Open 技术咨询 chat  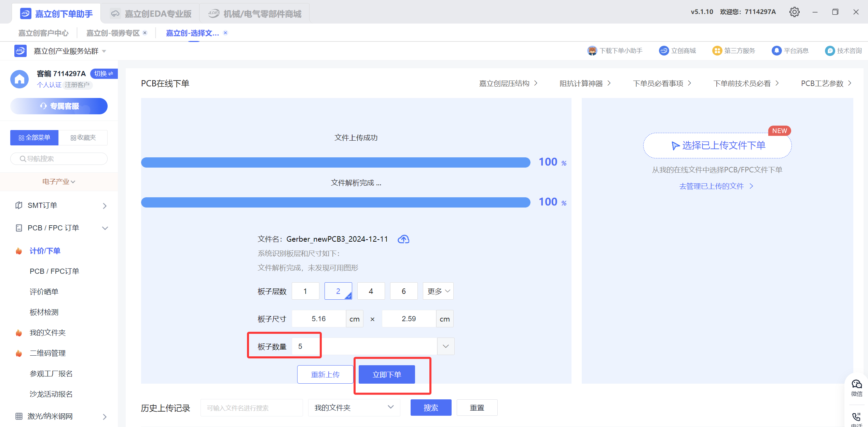(843, 51)
